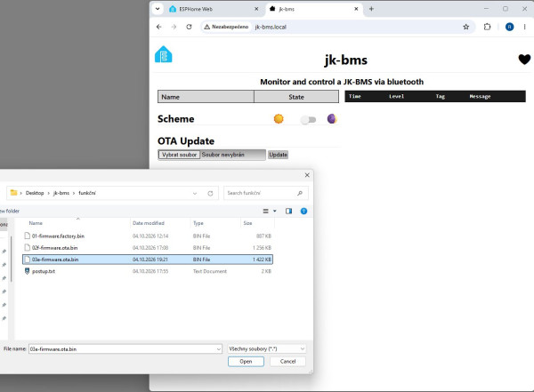Go forward in the browser

tap(174, 27)
